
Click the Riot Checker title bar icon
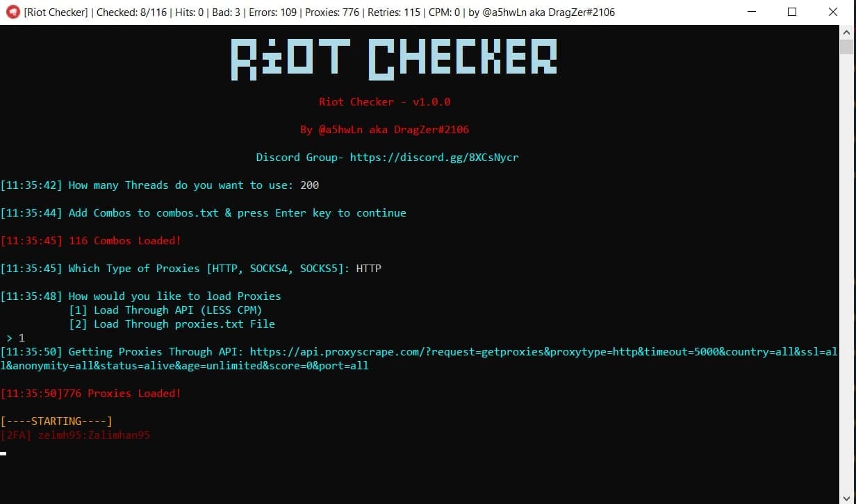pyautogui.click(x=13, y=12)
